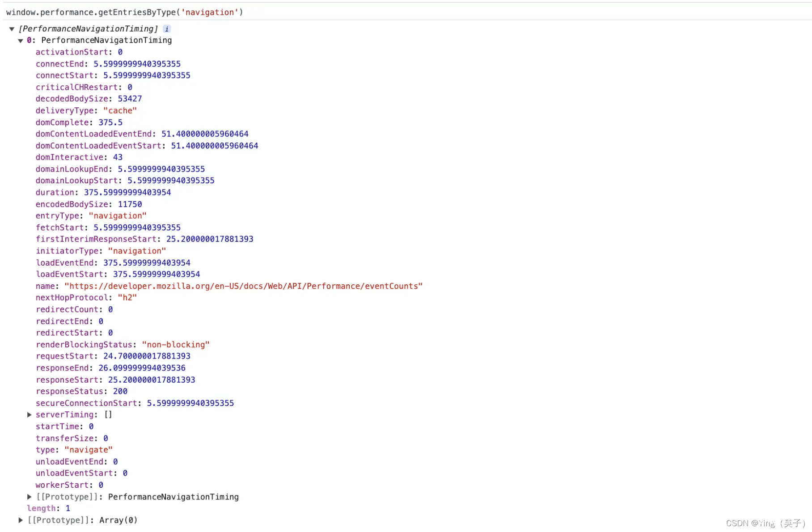Click the getEntriesByType('navigation') command line
The image size is (812, 532).
click(125, 12)
